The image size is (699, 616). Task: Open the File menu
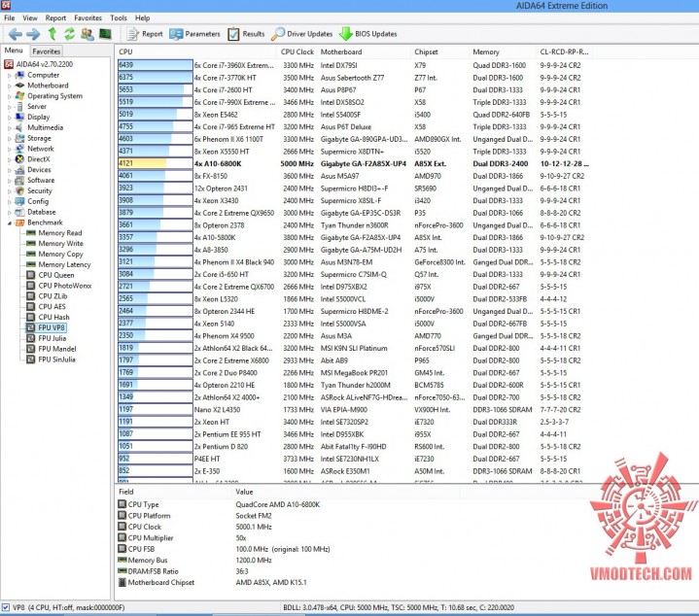10,17
